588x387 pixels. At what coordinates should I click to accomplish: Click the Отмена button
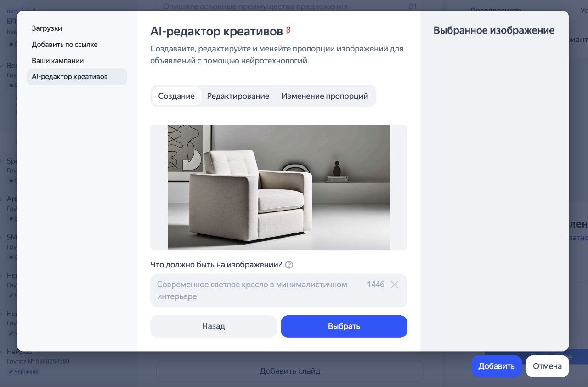547,366
